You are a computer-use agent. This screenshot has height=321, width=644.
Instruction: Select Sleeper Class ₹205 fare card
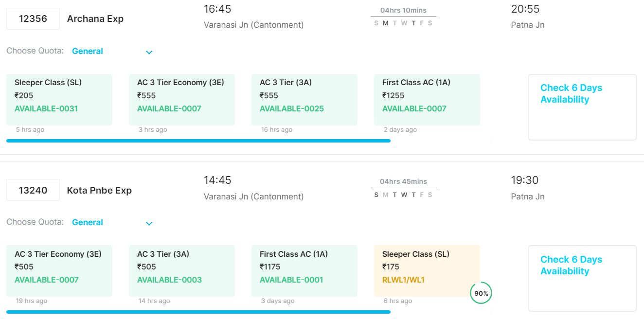click(59, 99)
